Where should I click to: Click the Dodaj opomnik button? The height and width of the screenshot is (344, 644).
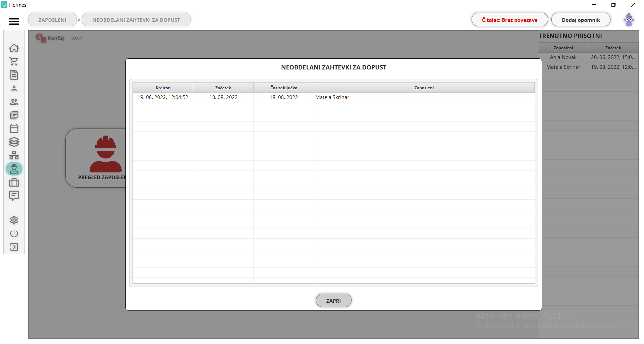pyautogui.click(x=581, y=20)
